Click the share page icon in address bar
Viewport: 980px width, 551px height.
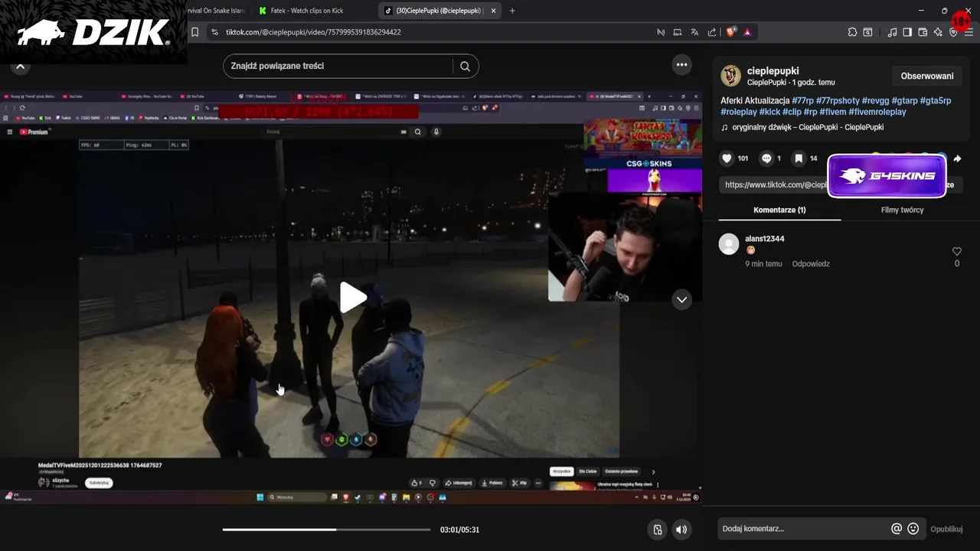pos(712,32)
